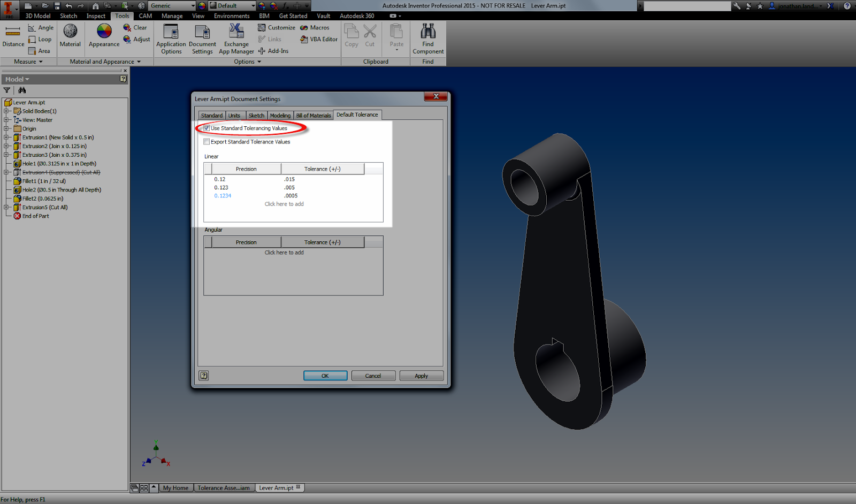Expand Solid Bodies(1) node
856x504 pixels.
(x=6, y=111)
